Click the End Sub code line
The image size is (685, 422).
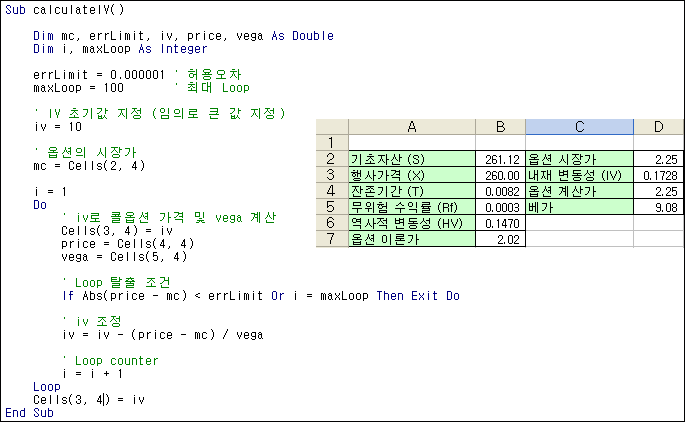pos(30,412)
